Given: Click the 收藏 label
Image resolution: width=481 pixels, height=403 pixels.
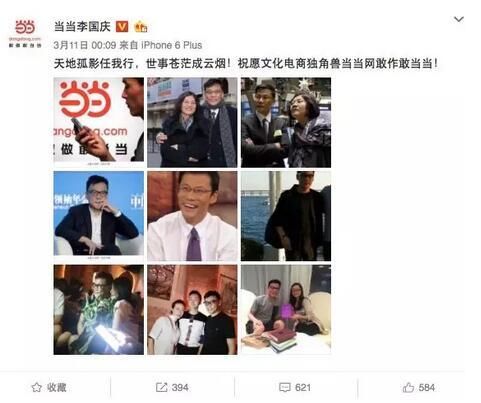Looking at the screenshot, I should (x=56, y=387).
